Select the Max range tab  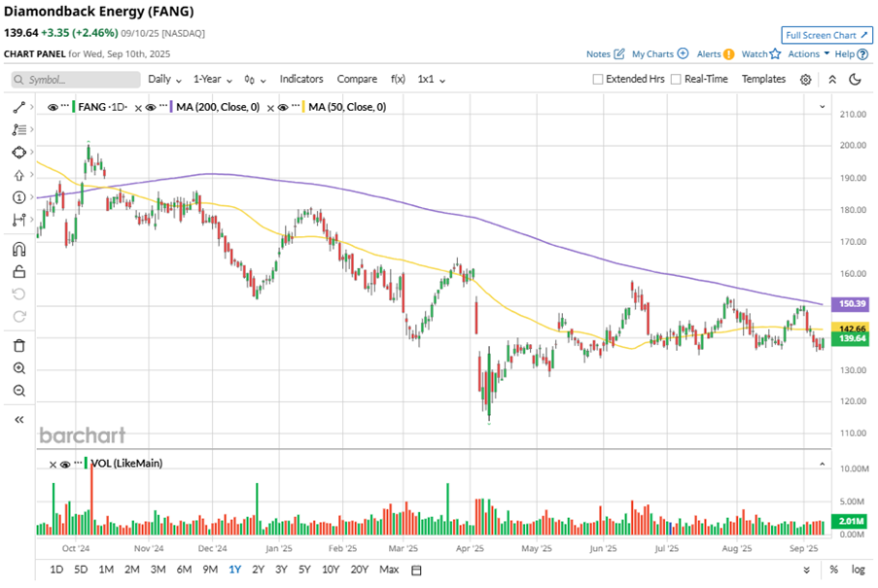389,570
